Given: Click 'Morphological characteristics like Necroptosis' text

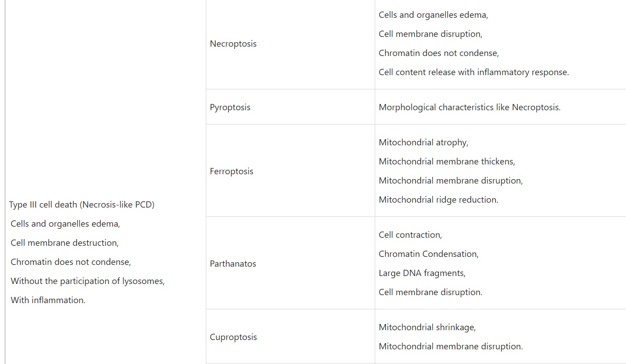Looking at the screenshot, I should click(469, 108).
